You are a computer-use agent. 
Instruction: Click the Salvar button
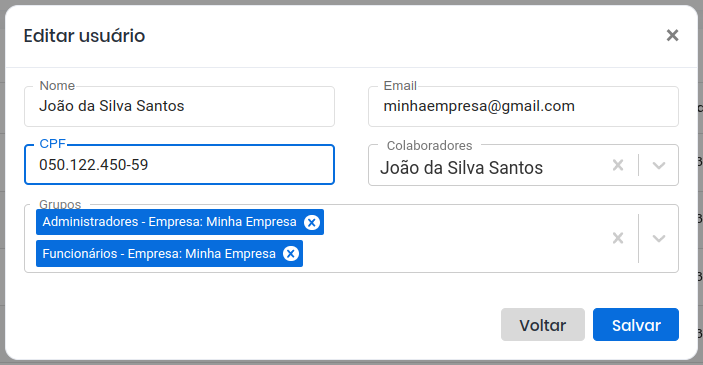point(636,325)
